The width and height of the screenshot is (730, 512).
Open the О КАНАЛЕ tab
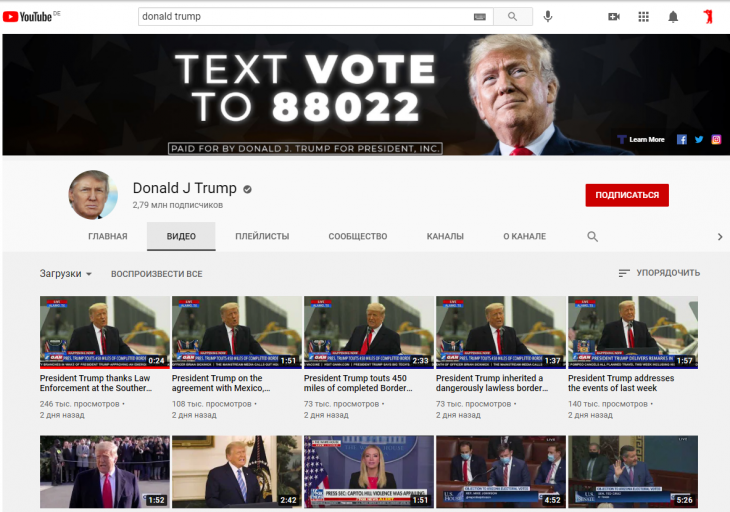pos(524,236)
